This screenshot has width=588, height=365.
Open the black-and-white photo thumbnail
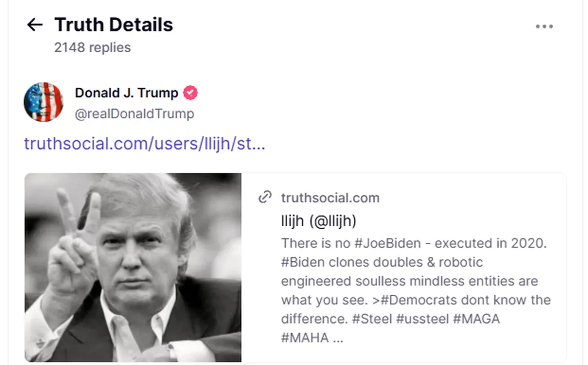click(133, 267)
